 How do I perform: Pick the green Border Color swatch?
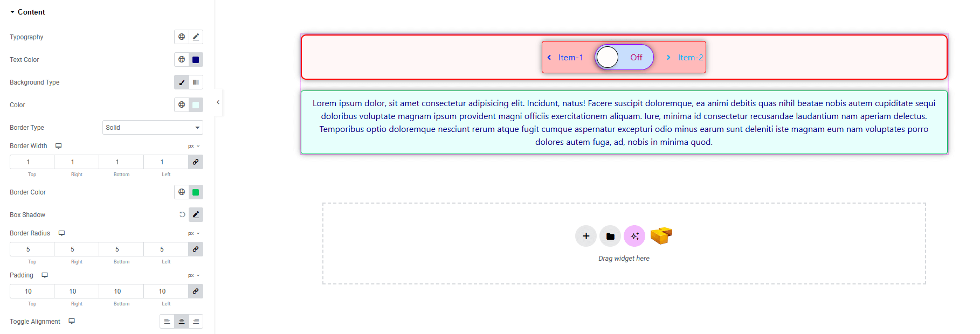pyautogui.click(x=196, y=192)
